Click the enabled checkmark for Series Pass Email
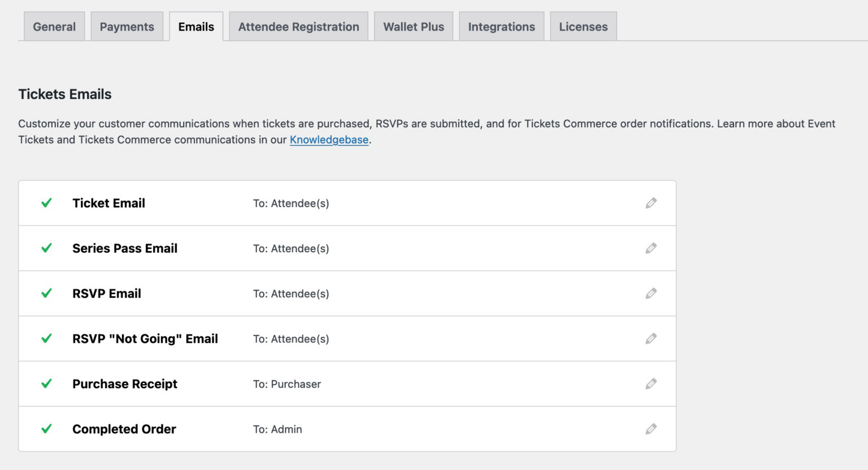The image size is (868, 470). (x=46, y=248)
